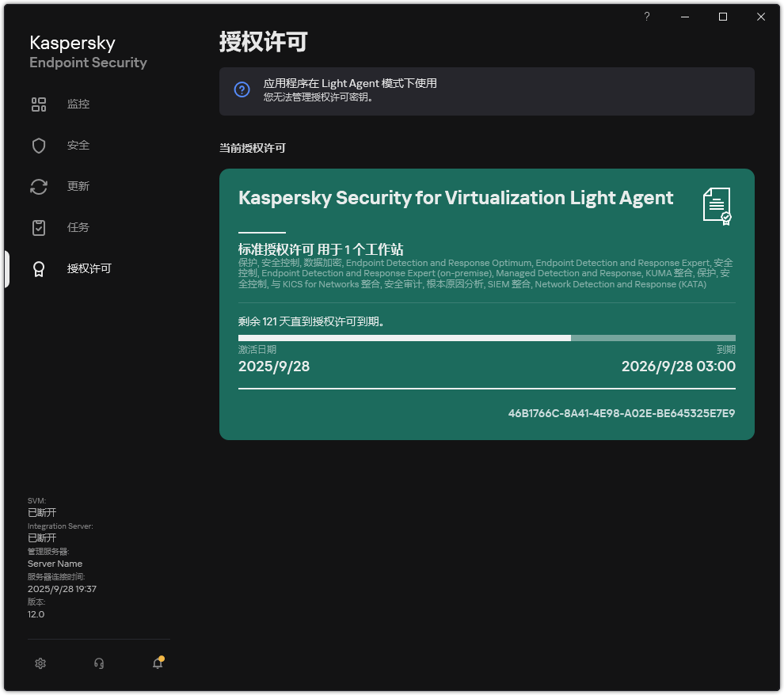Viewport: 784px width, 695px height.
Task: Open notifications with the bell icon
Action: (x=157, y=663)
